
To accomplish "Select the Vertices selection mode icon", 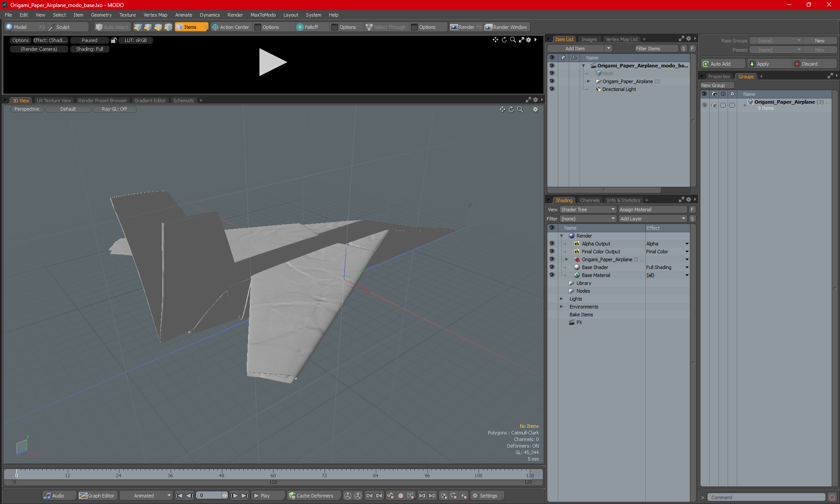I will click(x=138, y=27).
